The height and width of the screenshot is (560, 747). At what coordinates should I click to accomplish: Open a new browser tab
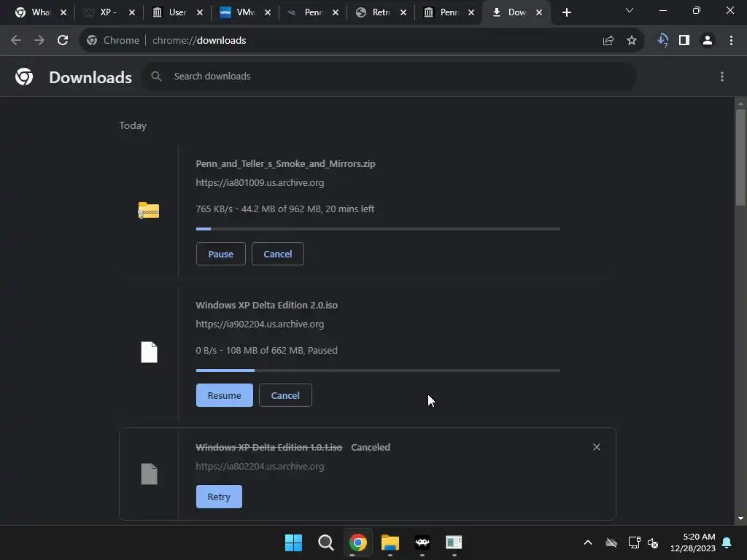click(x=566, y=13)
